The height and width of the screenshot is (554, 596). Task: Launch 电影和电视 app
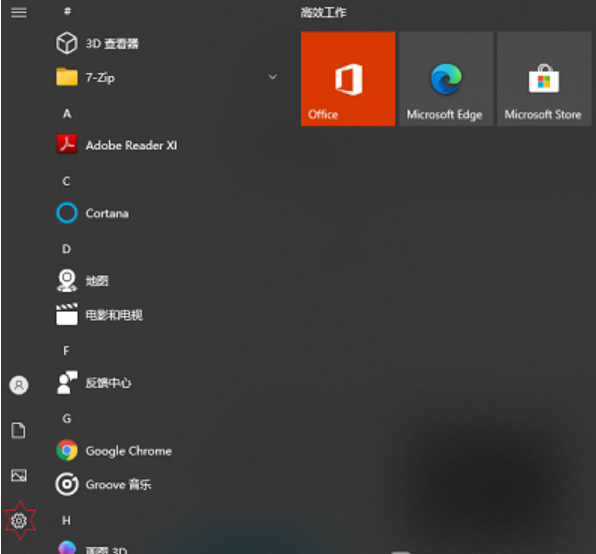click(x=167, y=315)
